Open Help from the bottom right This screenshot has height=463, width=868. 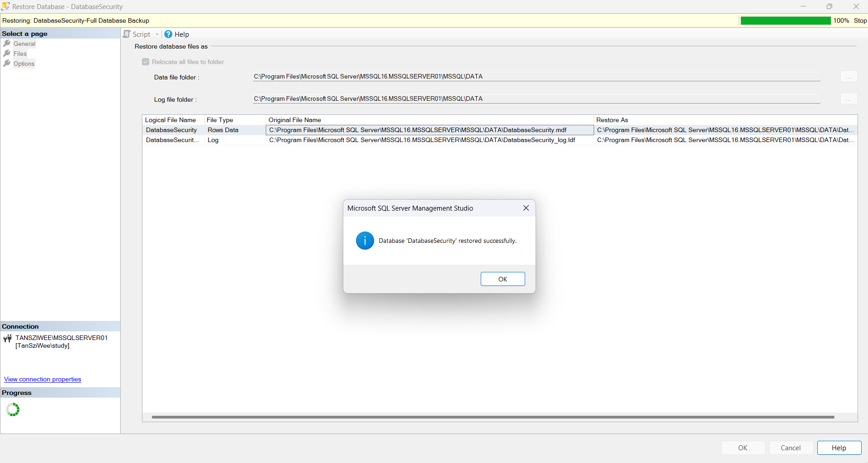point(838,448)
